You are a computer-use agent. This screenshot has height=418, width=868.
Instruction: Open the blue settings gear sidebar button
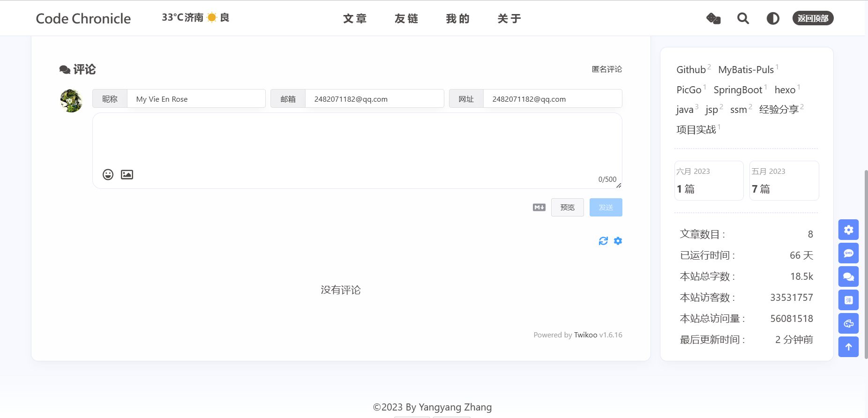pos(848,230)
